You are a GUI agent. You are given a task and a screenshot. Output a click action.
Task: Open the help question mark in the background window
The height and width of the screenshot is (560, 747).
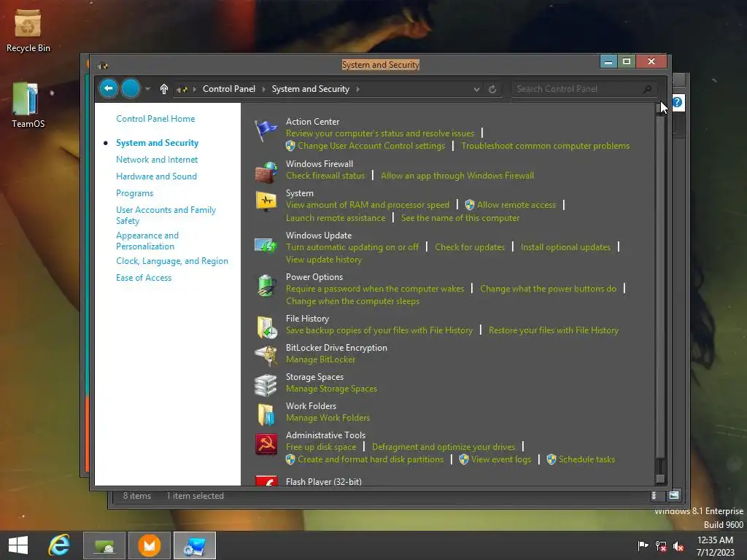pyautogui.click(x=678, y=102)
